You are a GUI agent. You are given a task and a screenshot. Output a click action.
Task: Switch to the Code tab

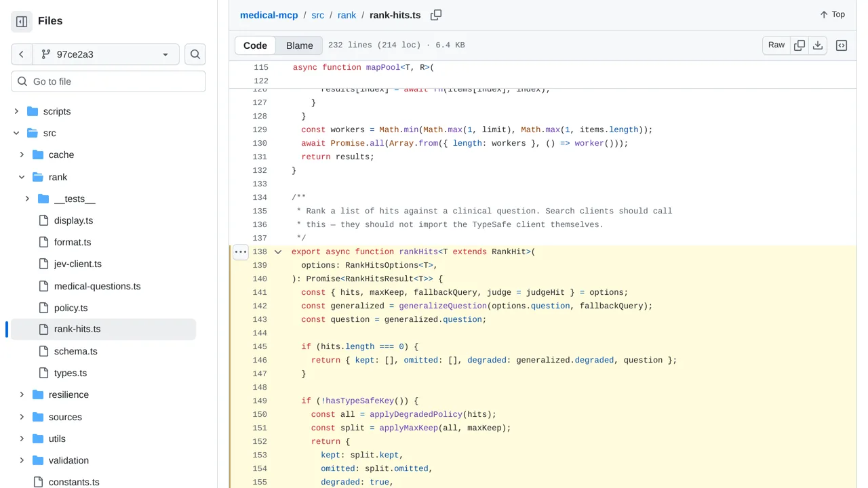256,45
